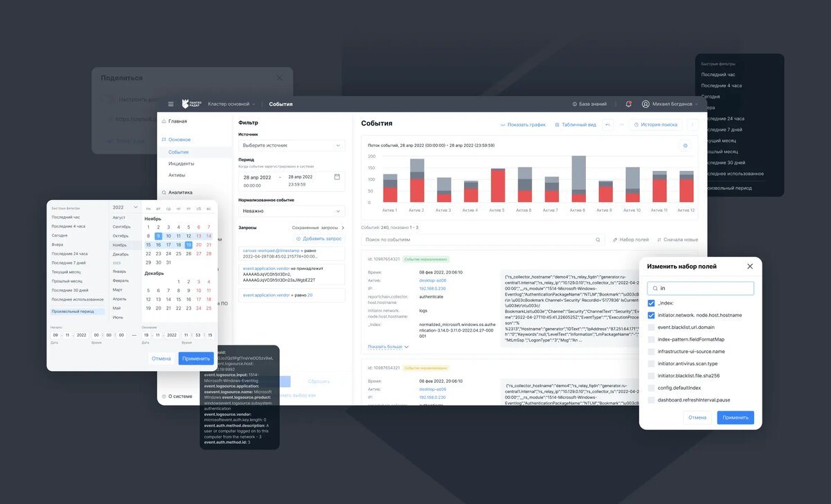Click the Пангео Радар logo
831x504 pixels.
[191, 104]
